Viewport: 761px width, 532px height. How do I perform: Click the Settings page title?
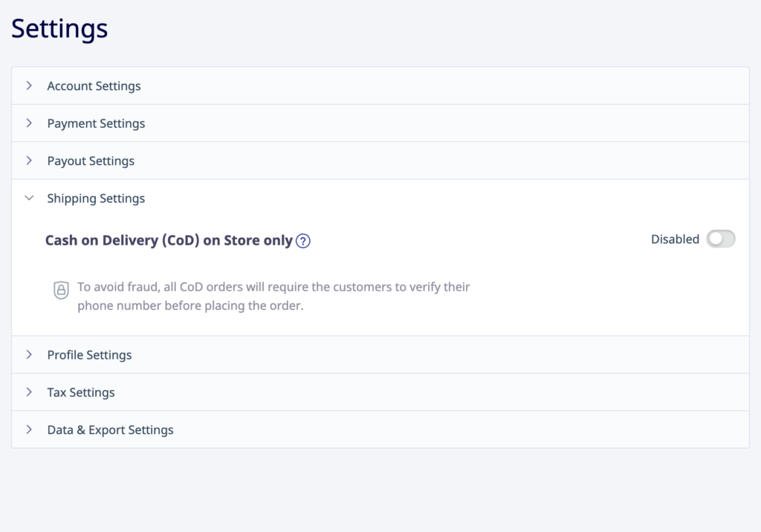pos(59,28)
